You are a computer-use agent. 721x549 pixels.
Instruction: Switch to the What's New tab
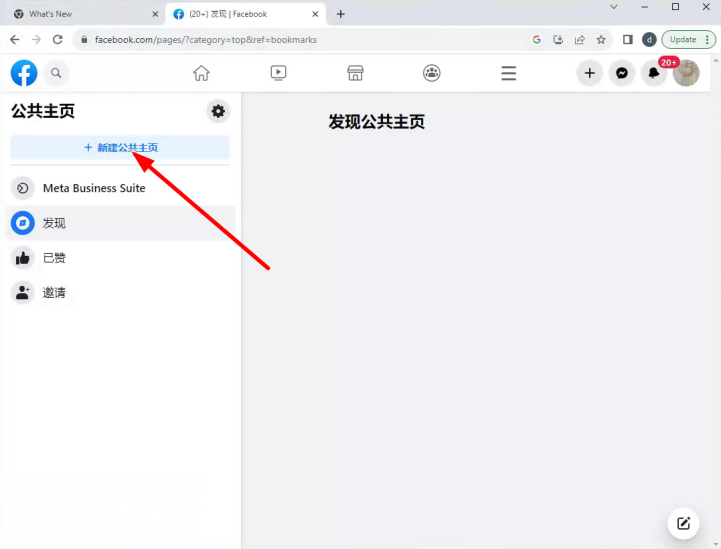click(x=83, y=14)
